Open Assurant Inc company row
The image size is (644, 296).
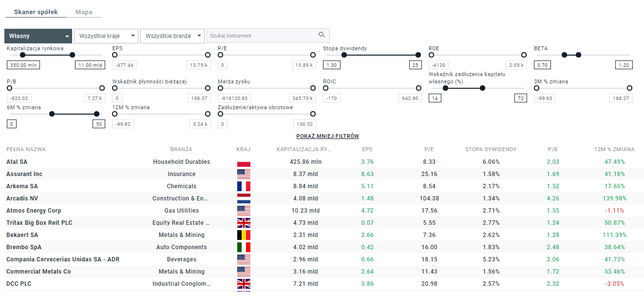324,174
